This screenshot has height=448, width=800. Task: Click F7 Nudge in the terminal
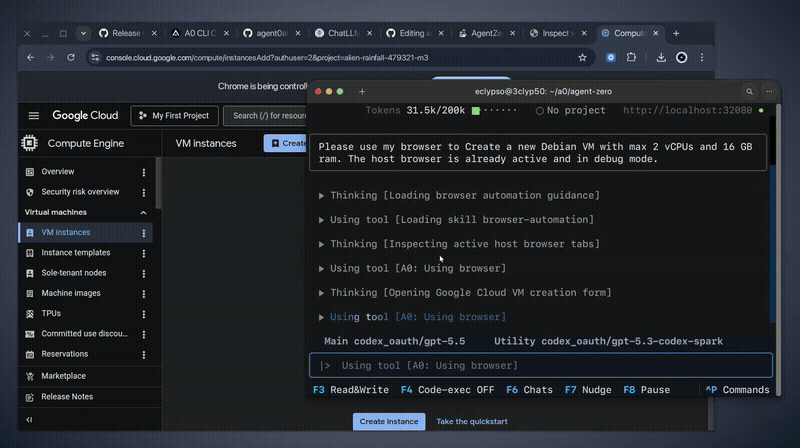tap(588, 390)
